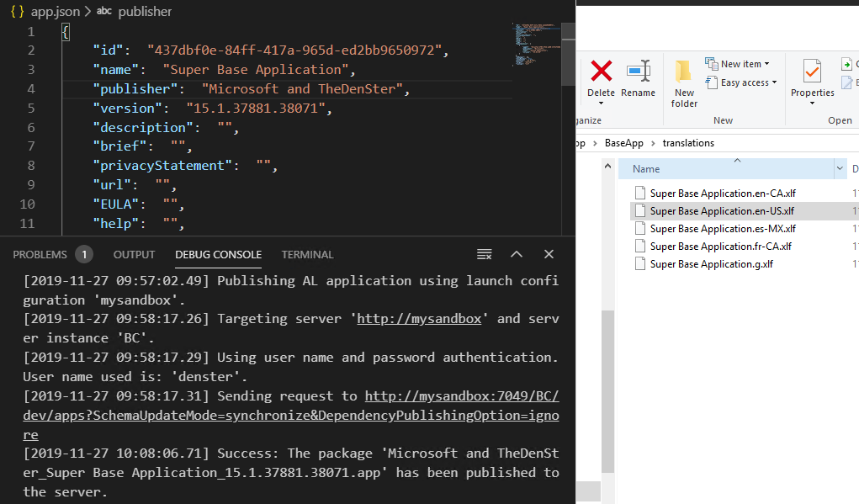This screenshot has height=504, width=859.
Task: Open the TERMINAL tab
Action: click(x=307, y=255)
